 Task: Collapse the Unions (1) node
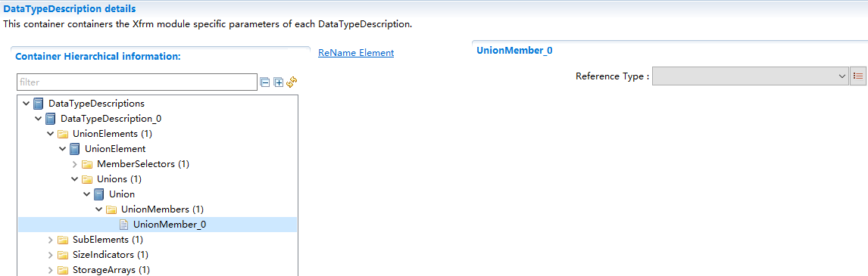(75, 179)
